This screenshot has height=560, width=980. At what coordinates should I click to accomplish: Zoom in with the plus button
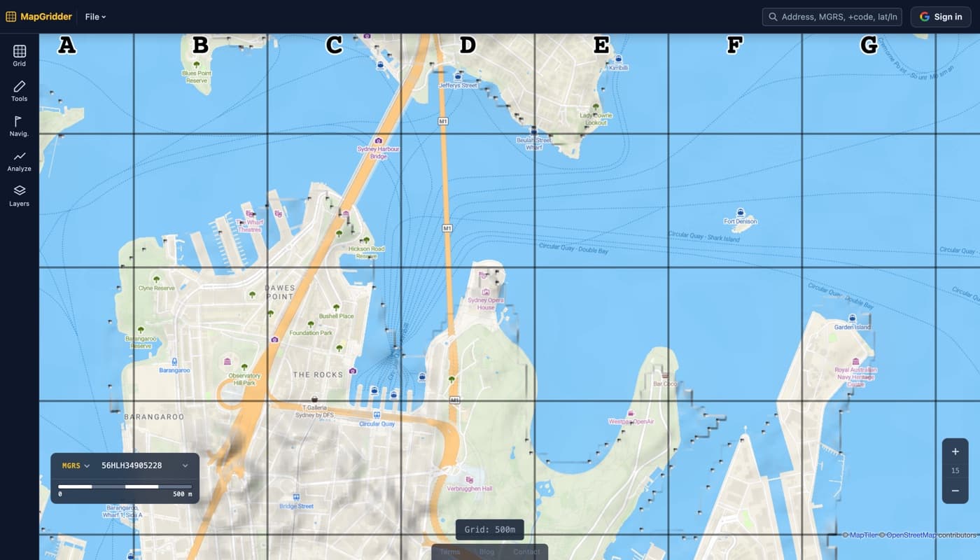[x=955, y=451]
